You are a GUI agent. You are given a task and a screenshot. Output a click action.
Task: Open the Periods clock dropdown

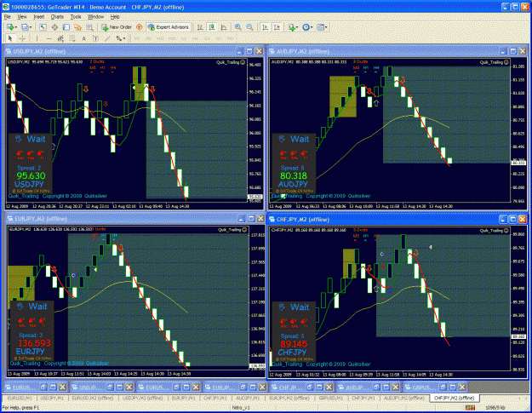tap(307, 27)
